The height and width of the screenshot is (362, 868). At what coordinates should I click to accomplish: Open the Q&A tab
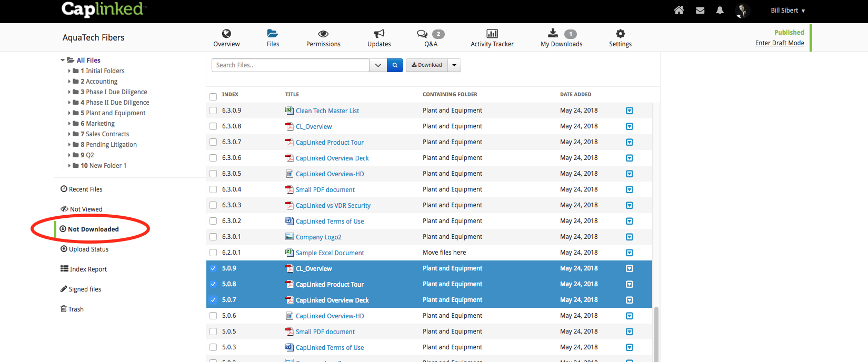tap(431, 38)
